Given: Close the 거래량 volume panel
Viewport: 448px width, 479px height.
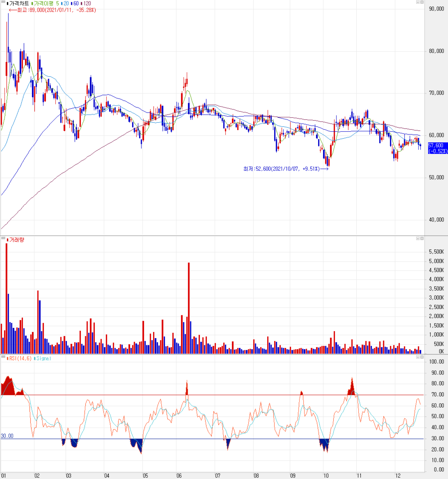Looking at the screenshot, I should [x=422, y=239].
